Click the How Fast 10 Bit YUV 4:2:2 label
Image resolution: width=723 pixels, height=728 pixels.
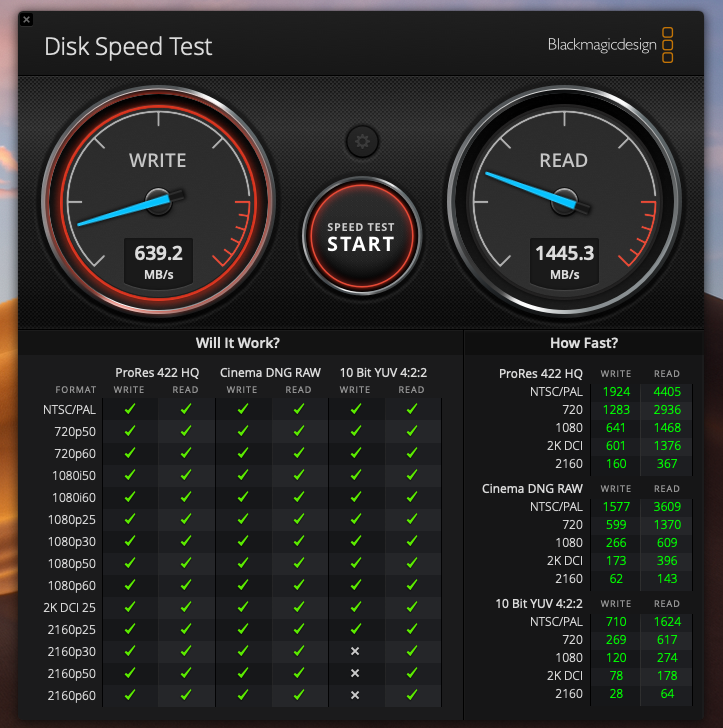[539, 604]
